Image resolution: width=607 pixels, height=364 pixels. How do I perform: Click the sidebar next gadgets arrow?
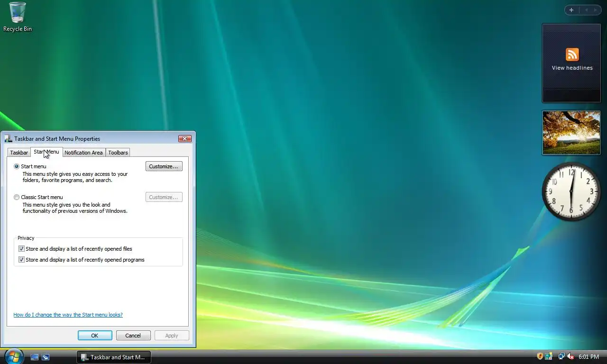tap(595, 10)
